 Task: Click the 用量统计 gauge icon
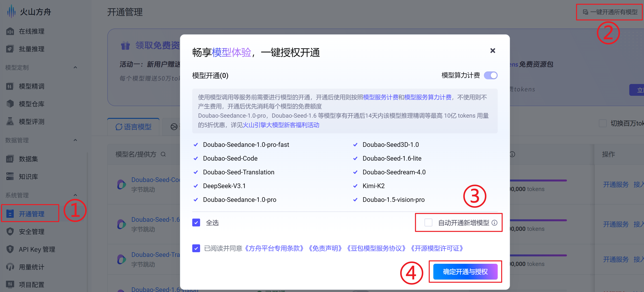(x=10, y=267)
